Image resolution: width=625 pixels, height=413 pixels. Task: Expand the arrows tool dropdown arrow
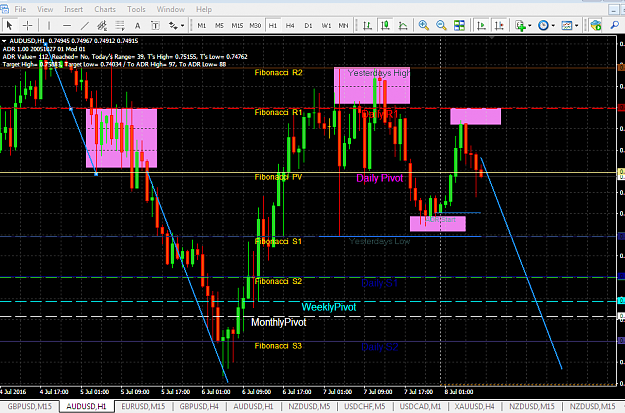183,26
